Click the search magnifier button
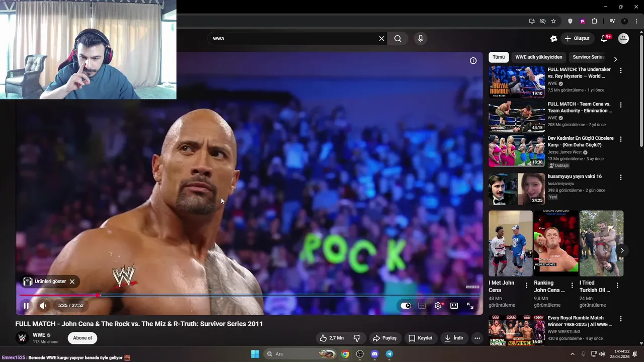644x362 pixels. [397, 39]
